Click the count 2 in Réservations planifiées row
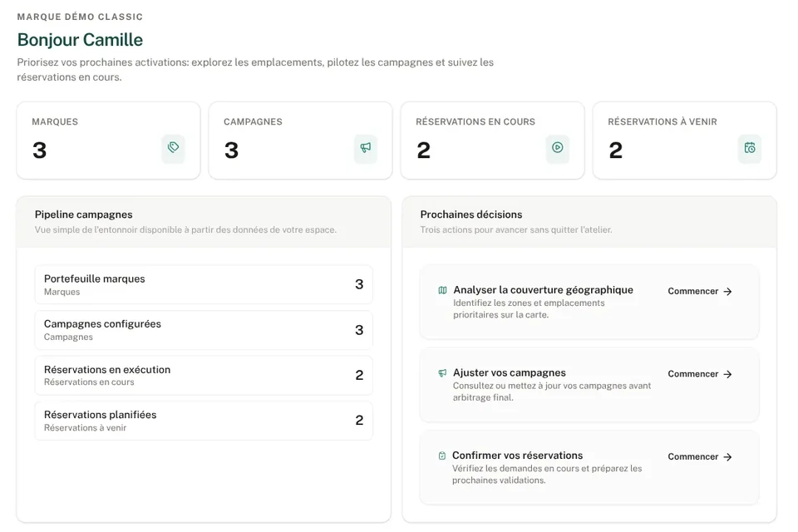Screen dimensions: 798x532 359,420
